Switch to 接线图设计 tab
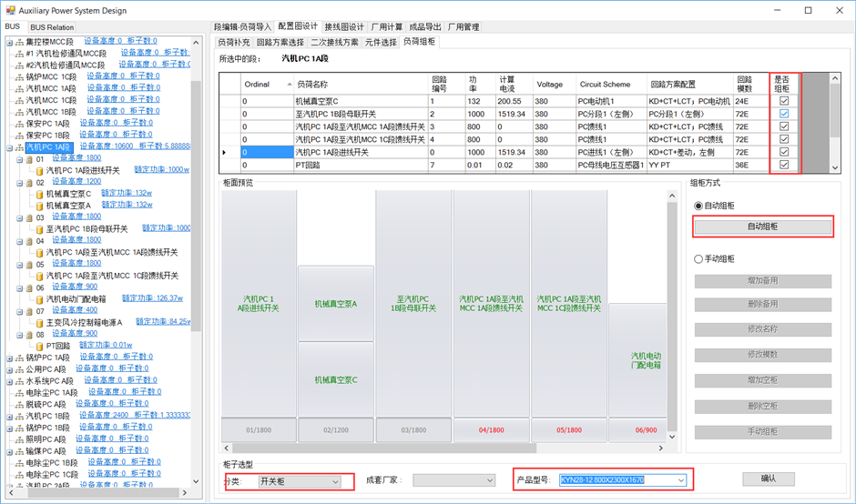Screen dimensions: 856x504 (x=344, y=26)
